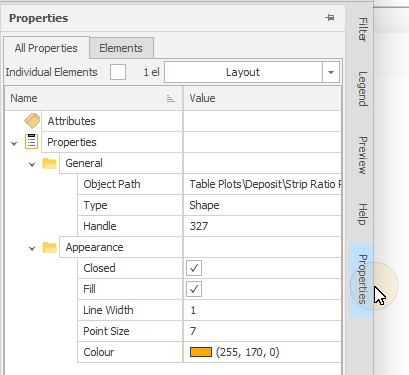Collapse the Appearance group

32,248
